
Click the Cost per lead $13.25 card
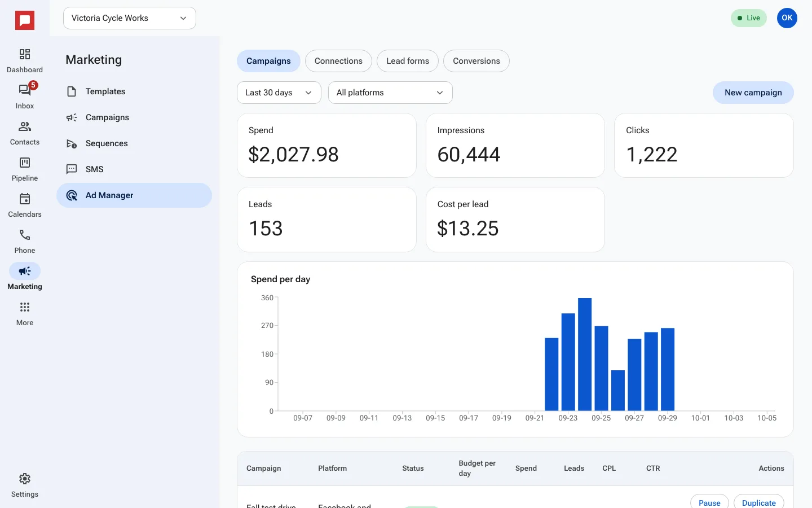[x=515, y=220]
